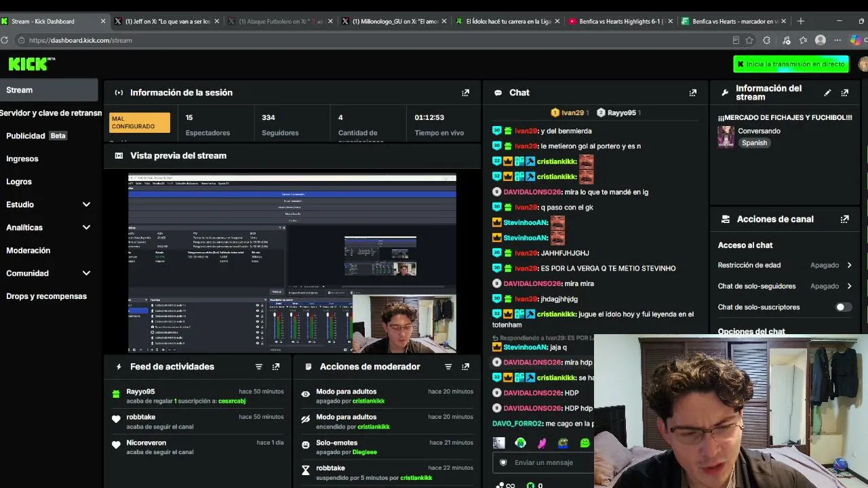This screenshot has height=488, width=868.
Task: Open the browser favorites list icon
Action: click(803, 40)
